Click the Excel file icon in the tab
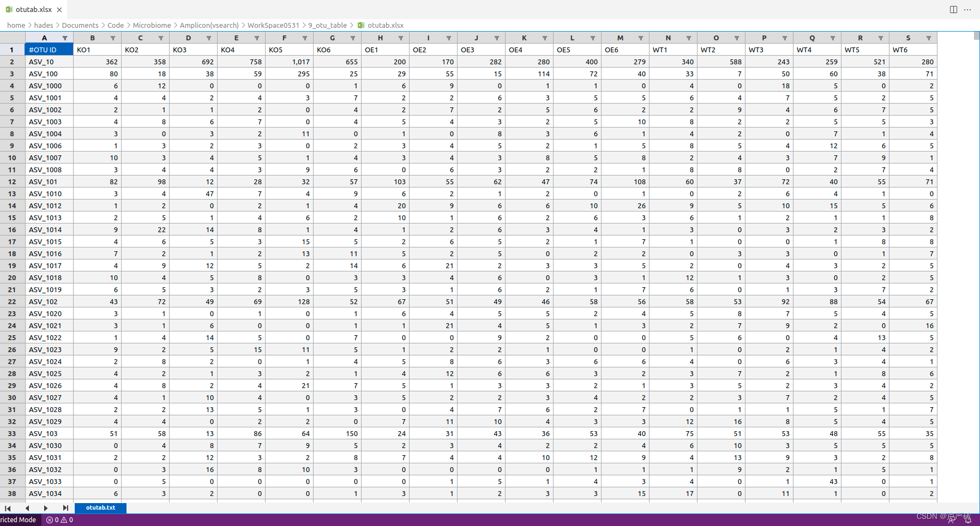Screen dimensions: 980x526 coord(9,9)
